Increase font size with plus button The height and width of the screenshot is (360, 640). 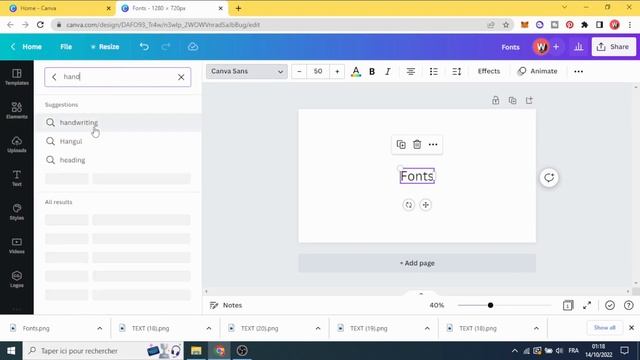(x=337, y=71)
